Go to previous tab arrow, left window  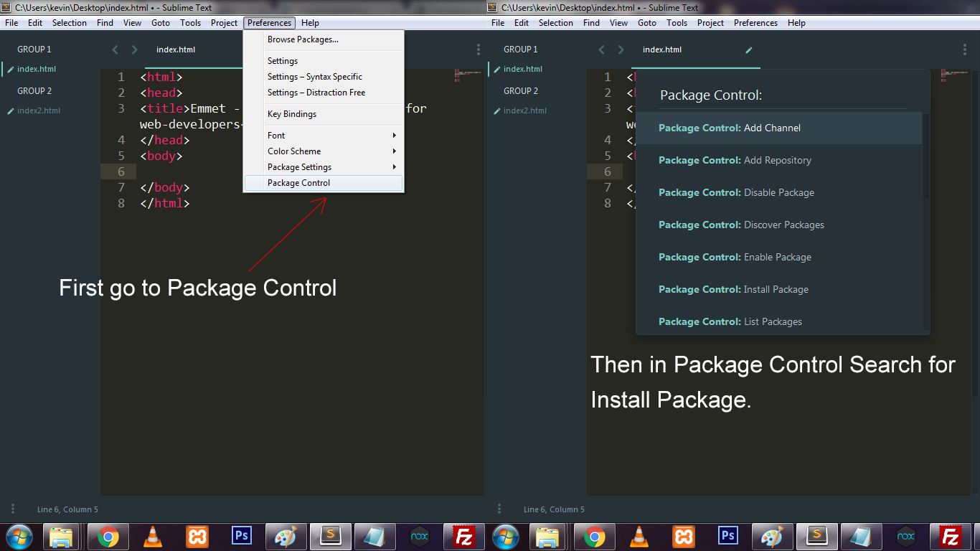point(116,50)
